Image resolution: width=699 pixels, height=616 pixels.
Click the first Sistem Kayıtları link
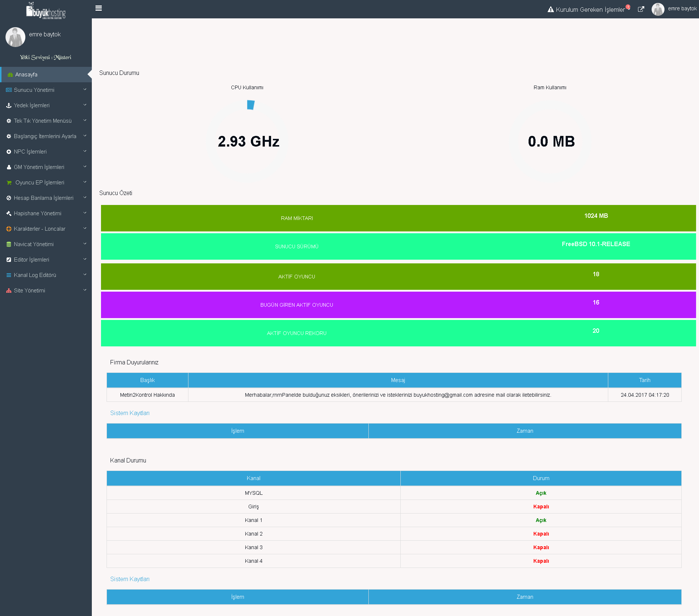tap(130, 413)
